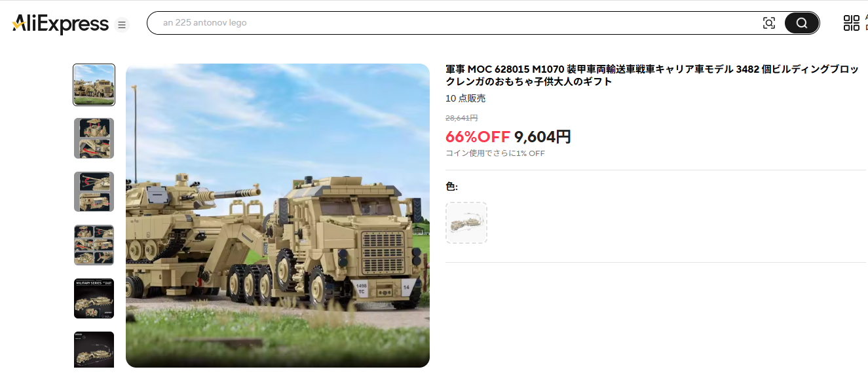
Task: Choose the color variant swatch under 色
Action: coord(466,223)
